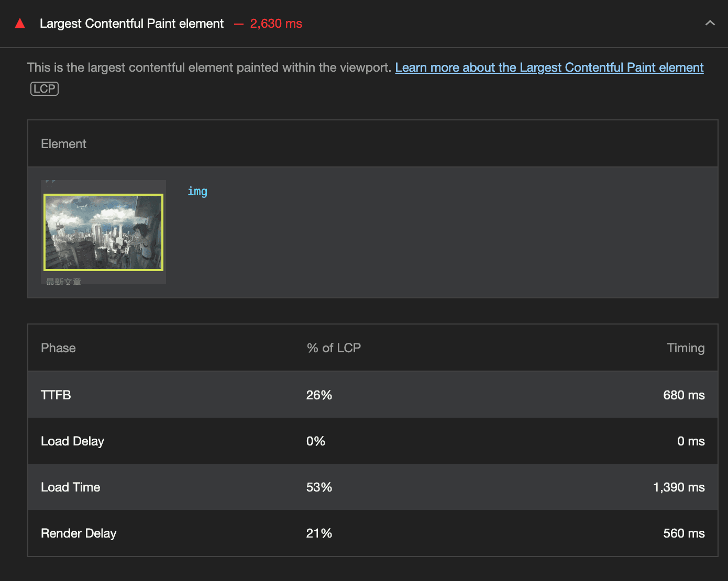Screen dimensions: 728x581
Task: Click the '2,630 ms' audit value
Action: pyautogui.click(x=276, y=24)
